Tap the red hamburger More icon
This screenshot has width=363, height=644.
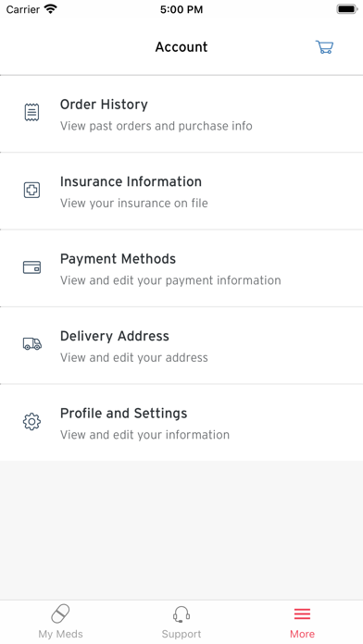tap(302, 614)
